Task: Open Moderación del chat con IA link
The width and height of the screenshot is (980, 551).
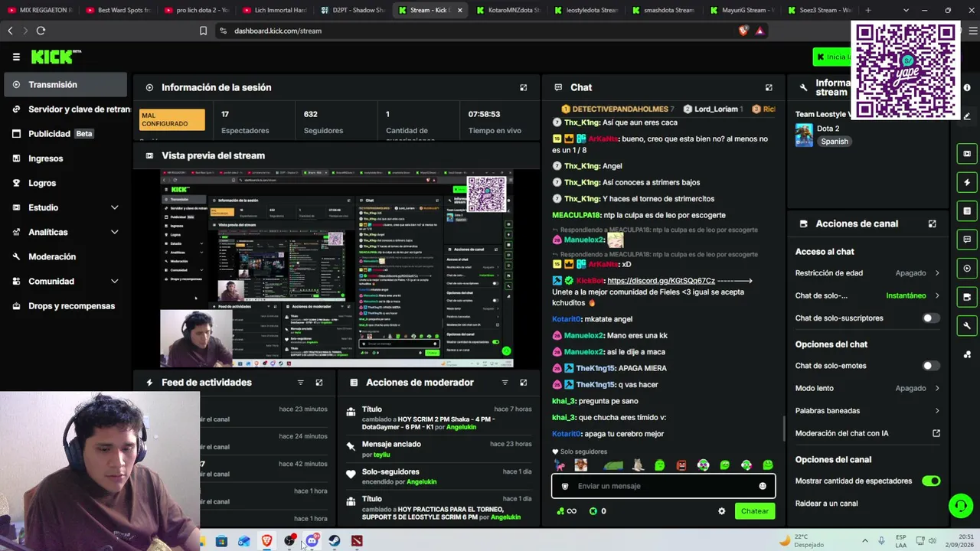Action: [867, 433]
